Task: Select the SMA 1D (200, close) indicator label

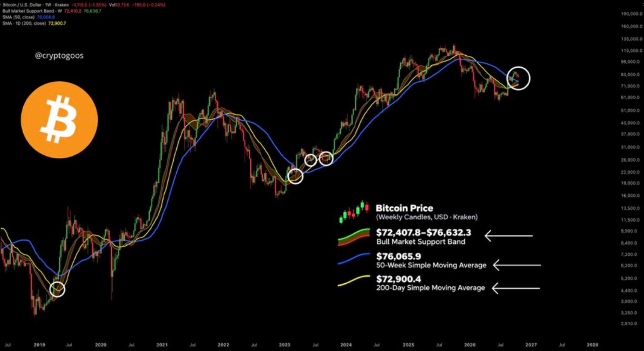Action: pyautogui.click(x=24, y=23)
